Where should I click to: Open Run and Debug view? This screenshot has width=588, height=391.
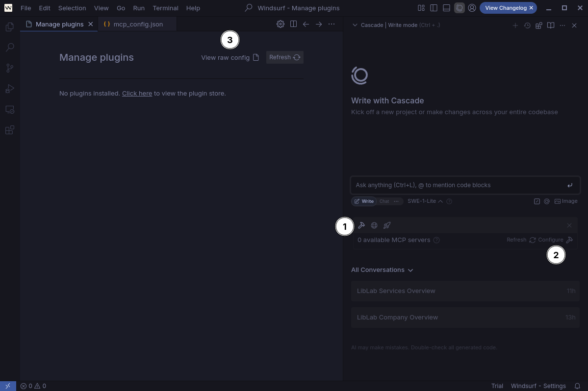click(10, 89)
